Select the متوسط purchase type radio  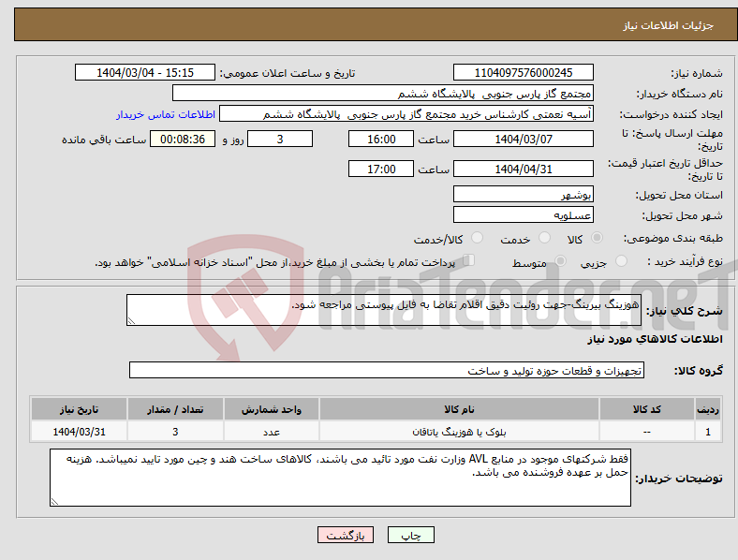click(x=561, y=260)
